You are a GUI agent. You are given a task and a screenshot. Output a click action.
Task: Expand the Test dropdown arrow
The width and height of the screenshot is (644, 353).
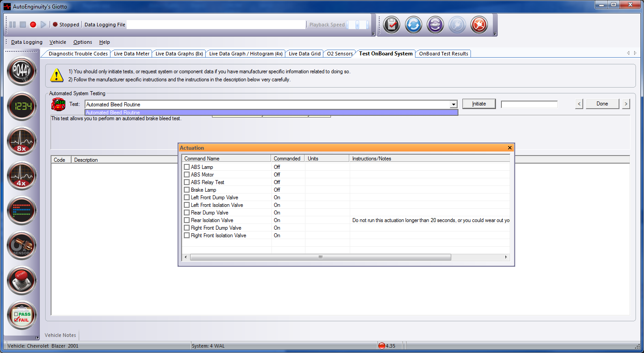click(x=453, y=105)
